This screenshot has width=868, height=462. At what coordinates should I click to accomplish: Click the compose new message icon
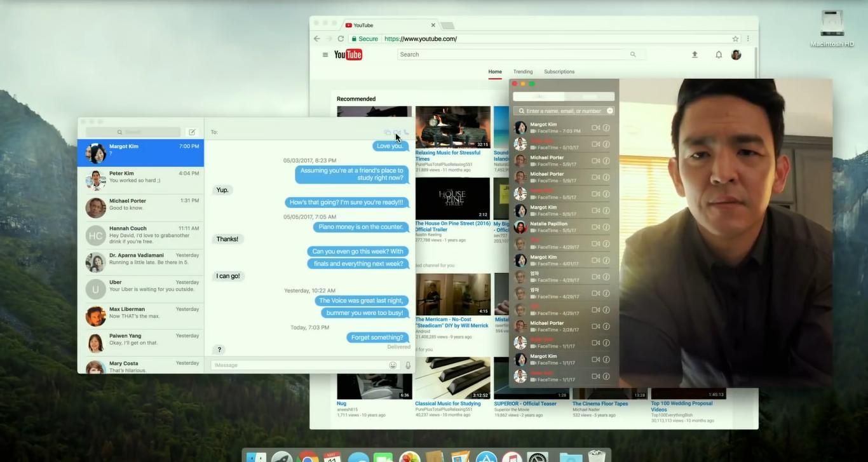tap(192, 132)
